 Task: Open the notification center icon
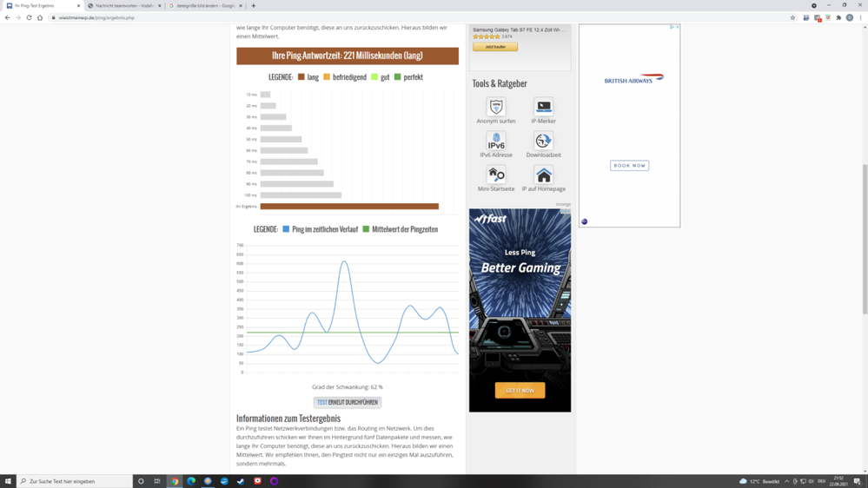click(x=857, y=481)
